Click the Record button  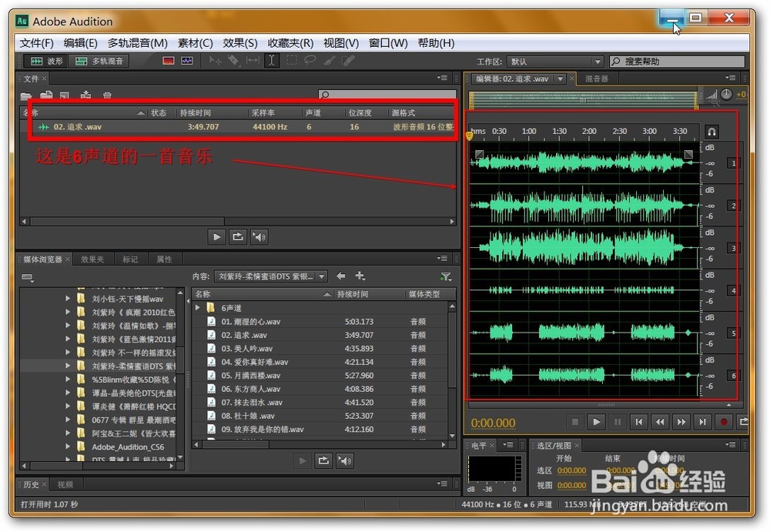[724, 421]
